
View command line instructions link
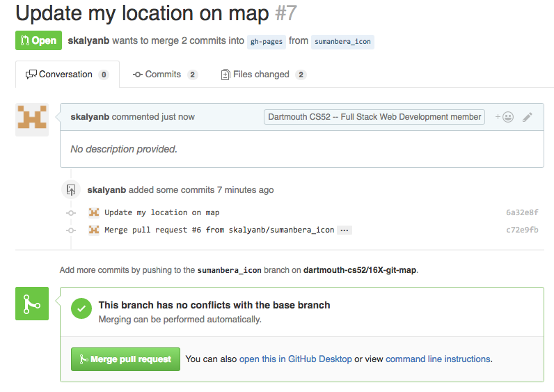(438, 359)
